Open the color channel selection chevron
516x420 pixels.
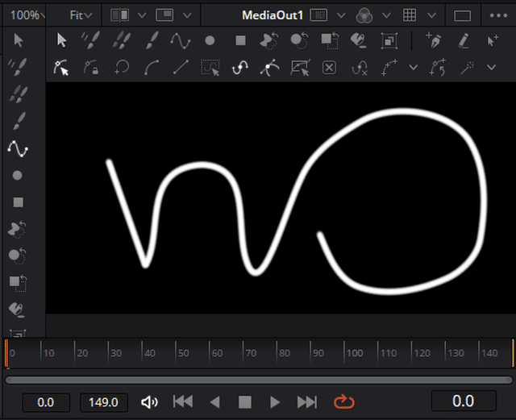point(386,15)
